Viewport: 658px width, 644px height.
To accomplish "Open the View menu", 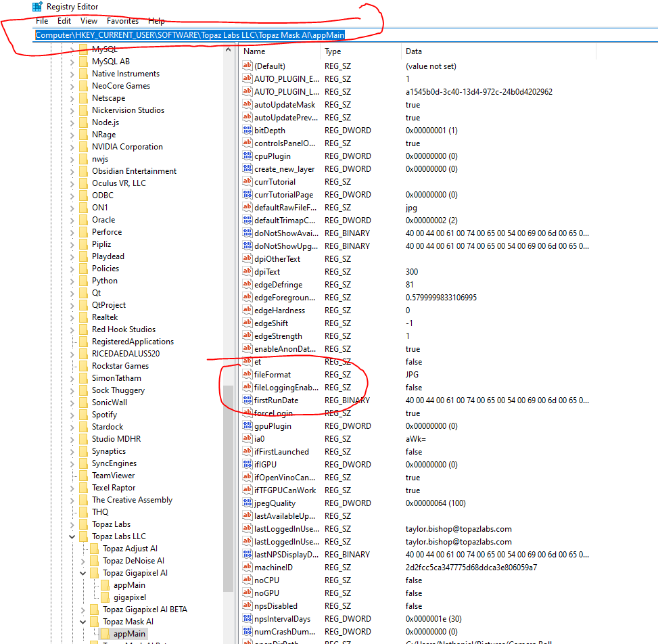I will (x=89, y=21).
